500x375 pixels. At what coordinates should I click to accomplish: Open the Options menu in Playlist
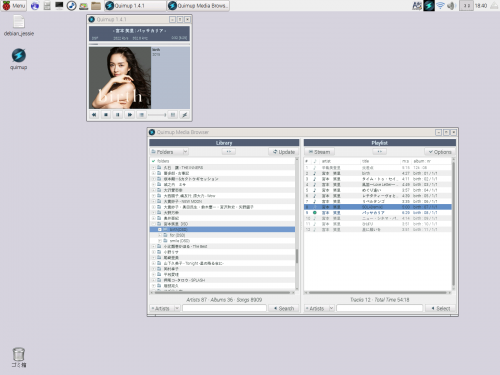click(440, 152)
